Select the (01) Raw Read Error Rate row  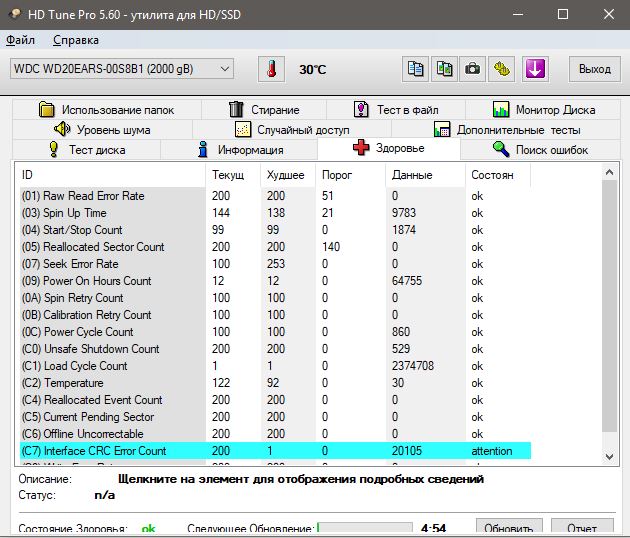click(275, 196)
